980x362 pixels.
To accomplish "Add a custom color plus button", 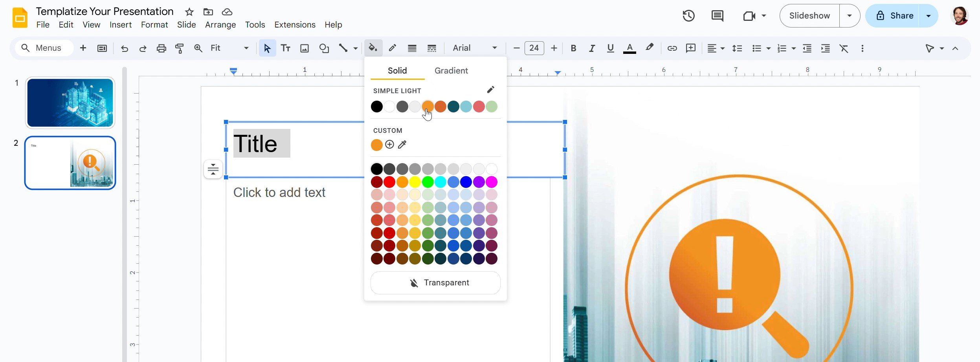I will coord(389,144).
